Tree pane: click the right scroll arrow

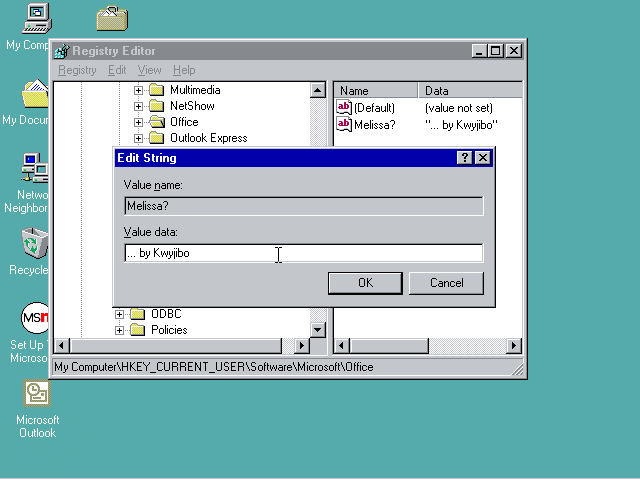tap(302, 346)
